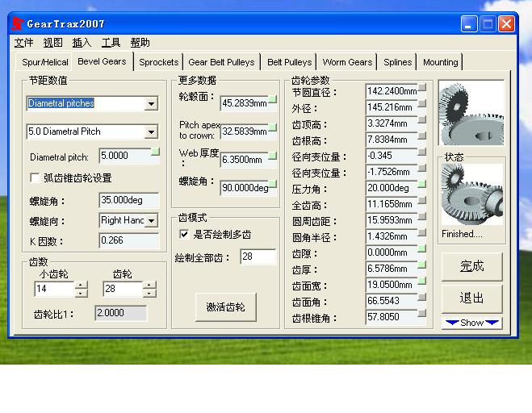Viewport: 532px width, 413px height.
Task: Click the Finished.... status text
Action: click(x=462, y=234)
